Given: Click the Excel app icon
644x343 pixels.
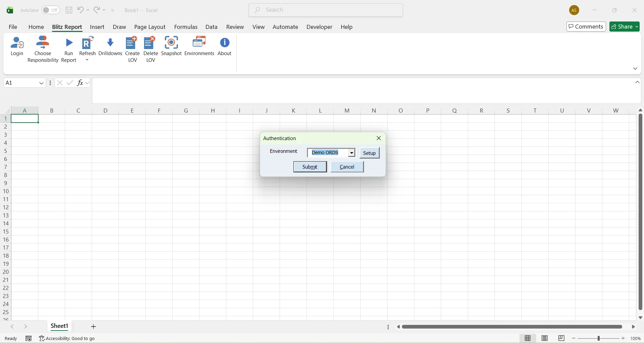Looking at the screenshot, I should point(10,10).
